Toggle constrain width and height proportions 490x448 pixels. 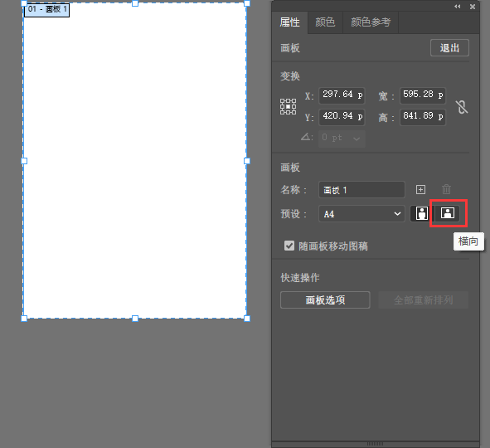462,107
